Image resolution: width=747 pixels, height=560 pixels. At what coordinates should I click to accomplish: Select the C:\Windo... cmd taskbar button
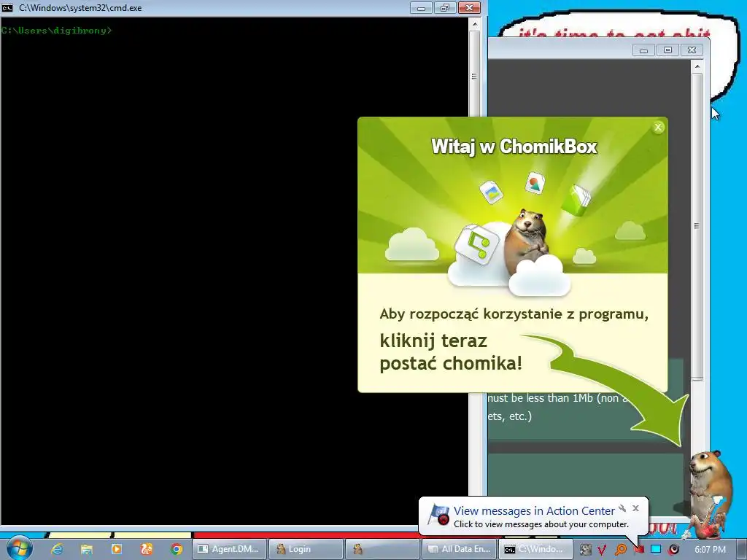coord(535,549)
